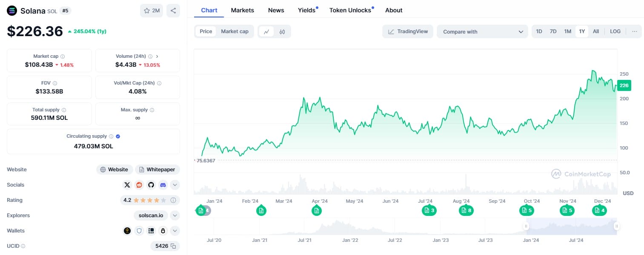Select the Chart tab
644x255 pixels.
209,10
